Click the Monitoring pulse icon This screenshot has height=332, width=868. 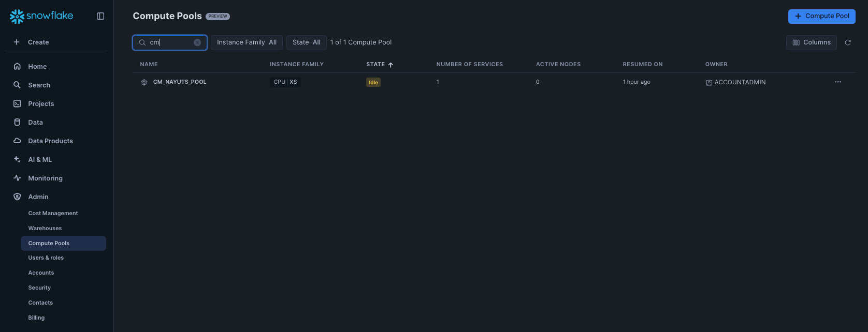[x=17, y=178]
